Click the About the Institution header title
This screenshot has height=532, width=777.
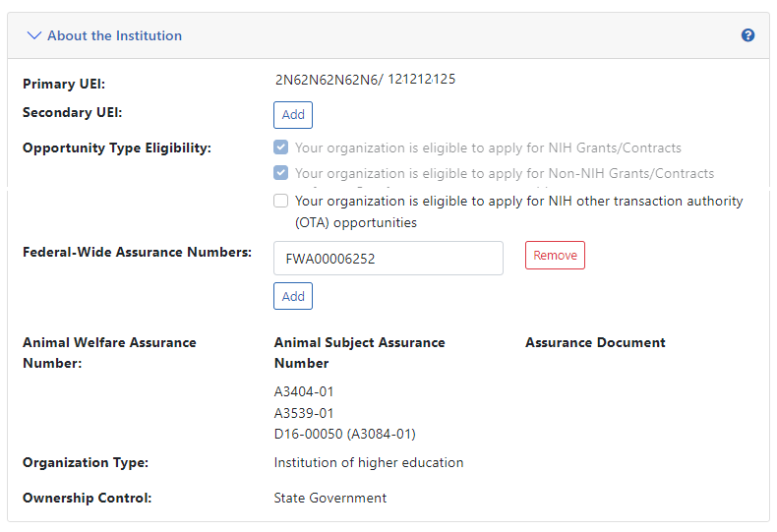(114, 35)
